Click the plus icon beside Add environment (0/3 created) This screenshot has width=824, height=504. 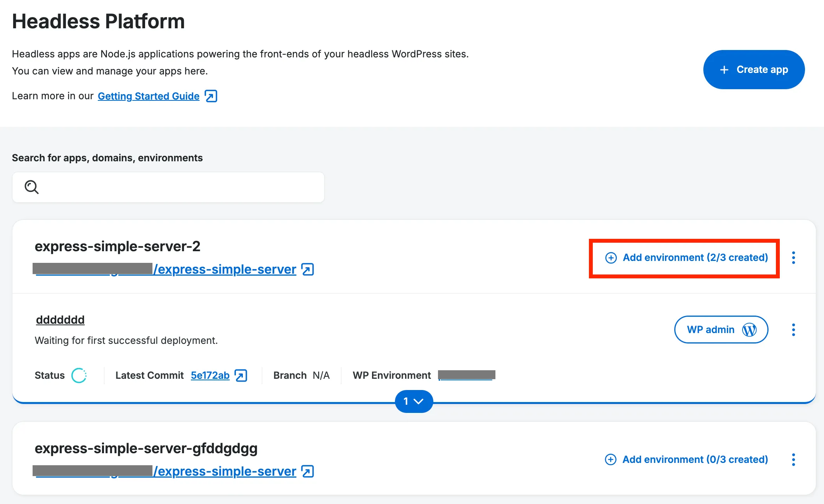(x=610, y=459)
